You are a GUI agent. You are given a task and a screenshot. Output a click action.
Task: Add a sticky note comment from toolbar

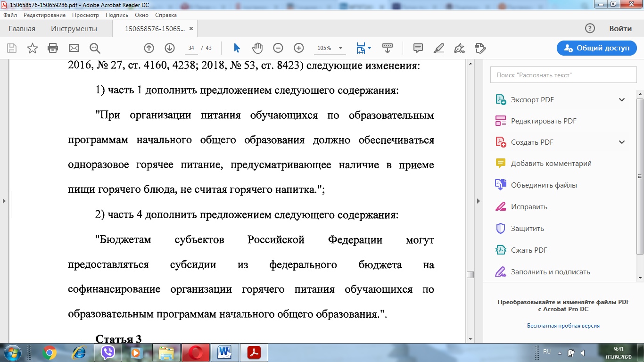click(x=418, y=48)
